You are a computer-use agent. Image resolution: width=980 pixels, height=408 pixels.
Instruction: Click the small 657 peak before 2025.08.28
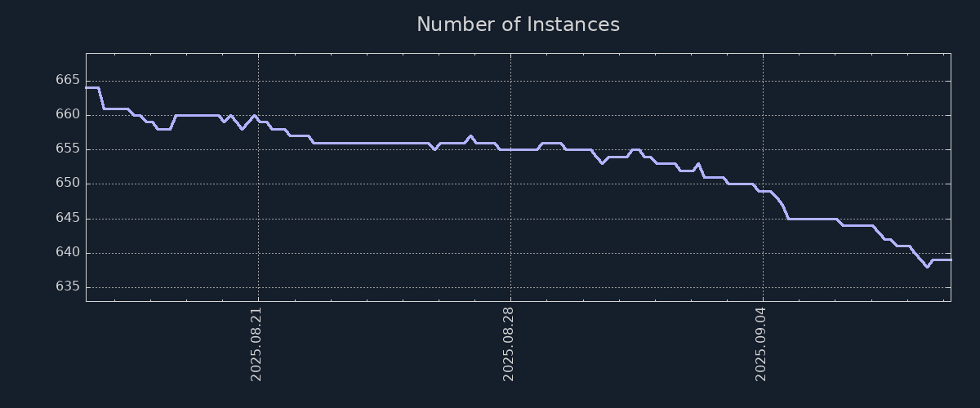pos(470,136)
